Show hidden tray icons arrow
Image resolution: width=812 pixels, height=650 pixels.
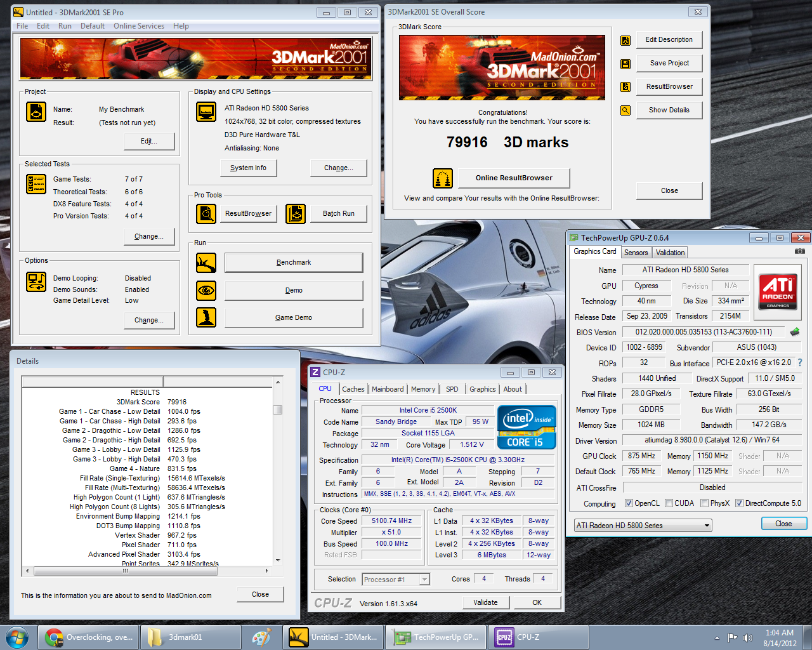pyautogui.click(x=717, y=638)
